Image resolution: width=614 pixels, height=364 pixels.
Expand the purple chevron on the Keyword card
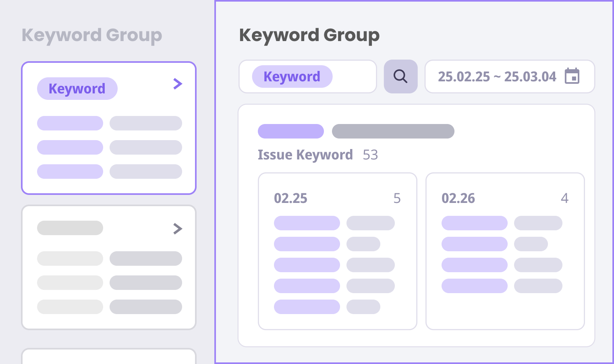click(x=178, y=84)
